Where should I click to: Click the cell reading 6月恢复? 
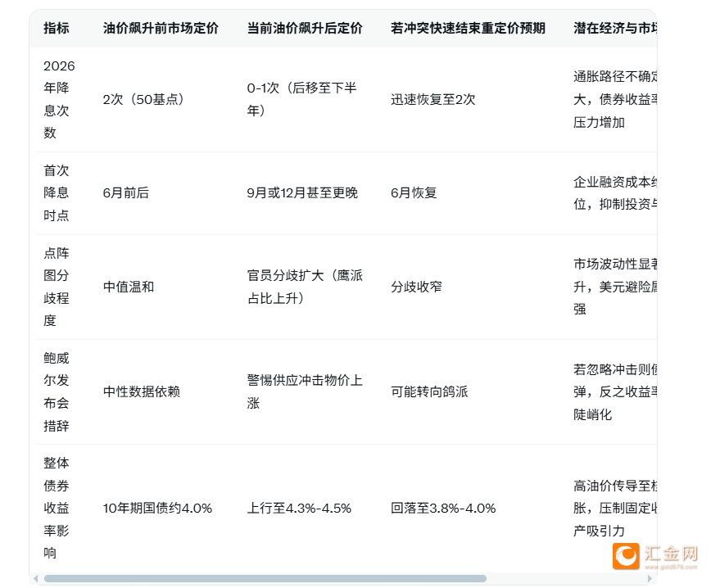coord(412,193)
